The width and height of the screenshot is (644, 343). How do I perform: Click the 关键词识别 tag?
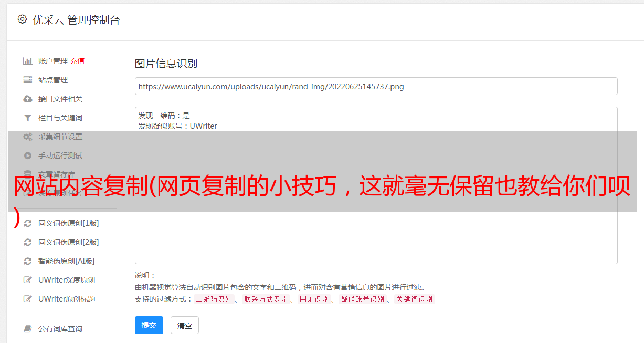click(x=415, y=299)
